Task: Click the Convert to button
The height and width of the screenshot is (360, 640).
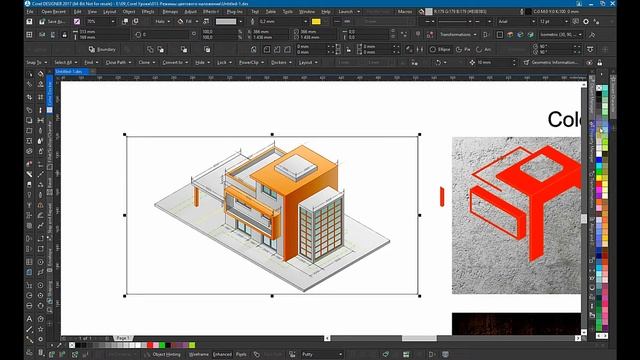Action: (175, 62)
